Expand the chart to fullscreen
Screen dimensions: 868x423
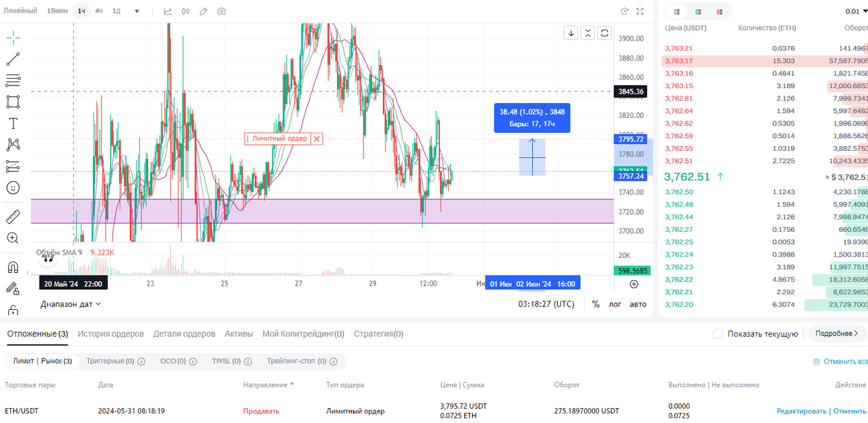coord(640,11)
